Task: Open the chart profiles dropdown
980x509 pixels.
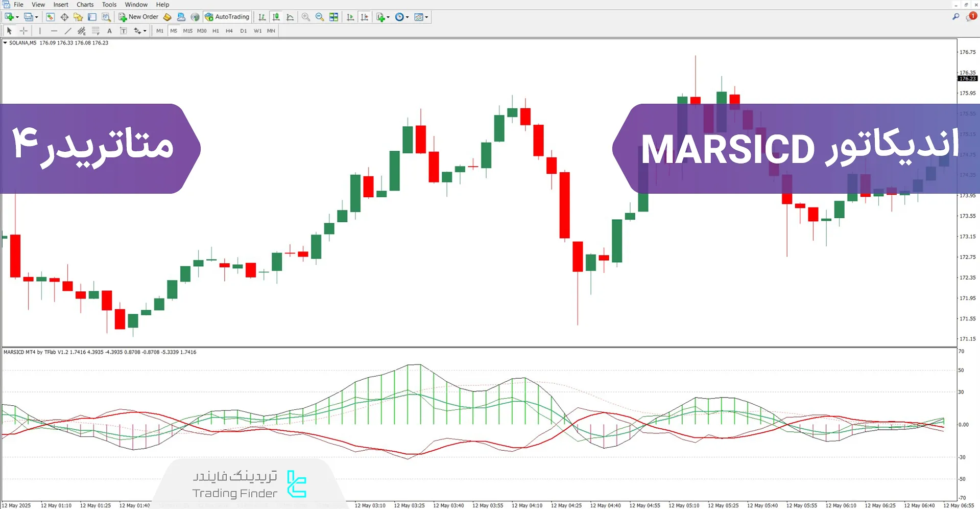Action: (x=32, y=17)
